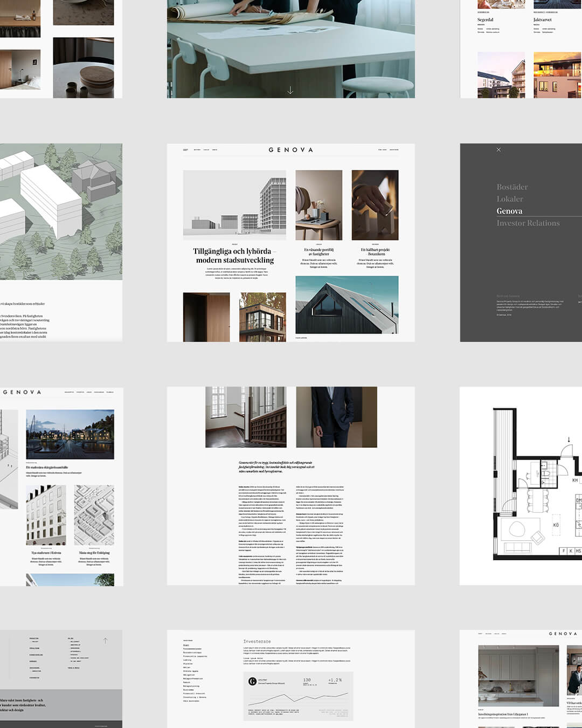
Task: Close the dark menu overlay with the X
Action: coord(498,150)
